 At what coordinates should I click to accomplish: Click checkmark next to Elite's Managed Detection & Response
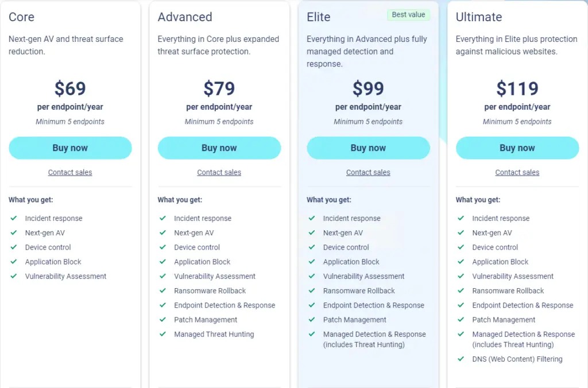click(312, 334)
